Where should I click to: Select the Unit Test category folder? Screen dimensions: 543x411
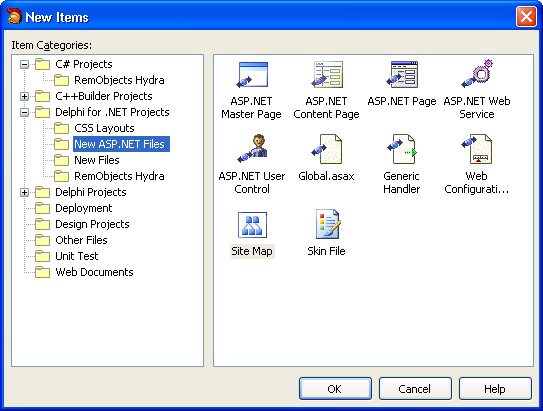[x=77, y=256]
